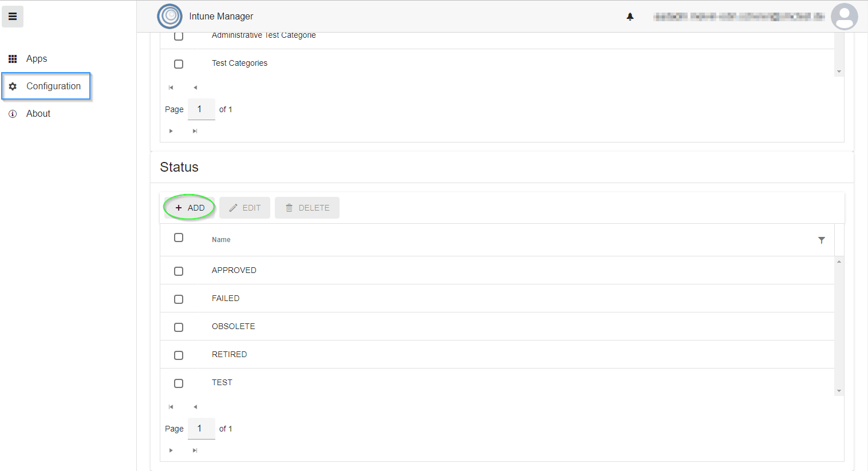Go to first page in categories grid
Viewport: 868px width, 471px height.
(171, 88)
